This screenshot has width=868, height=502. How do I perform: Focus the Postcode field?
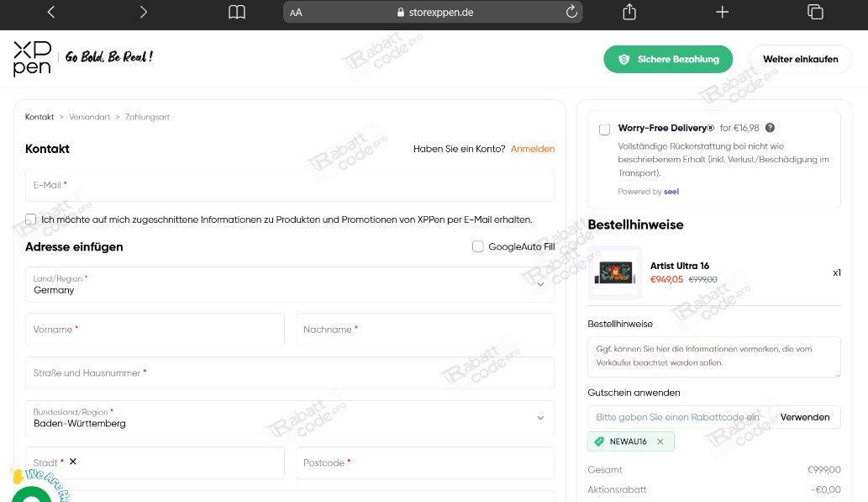pyautogui.click(x=425, y=462)
